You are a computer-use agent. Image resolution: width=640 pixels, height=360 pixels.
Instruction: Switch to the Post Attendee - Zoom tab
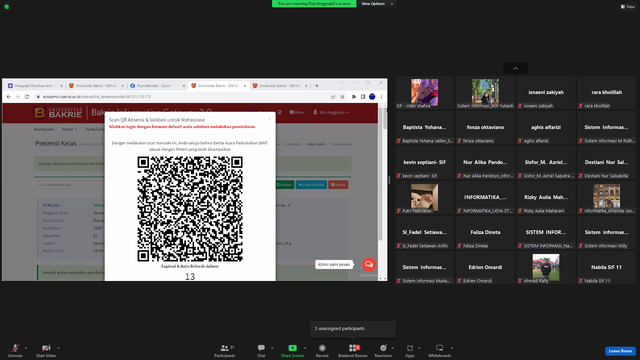(x=157, y=86)
